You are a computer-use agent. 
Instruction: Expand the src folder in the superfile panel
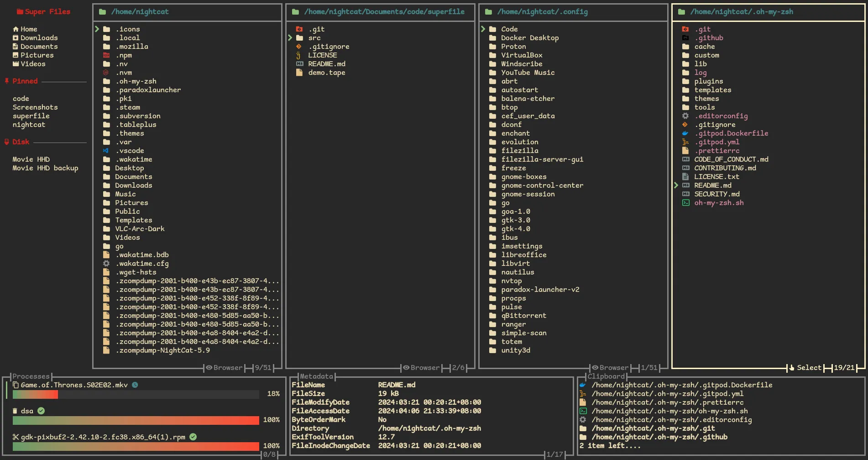click(291, 37)
